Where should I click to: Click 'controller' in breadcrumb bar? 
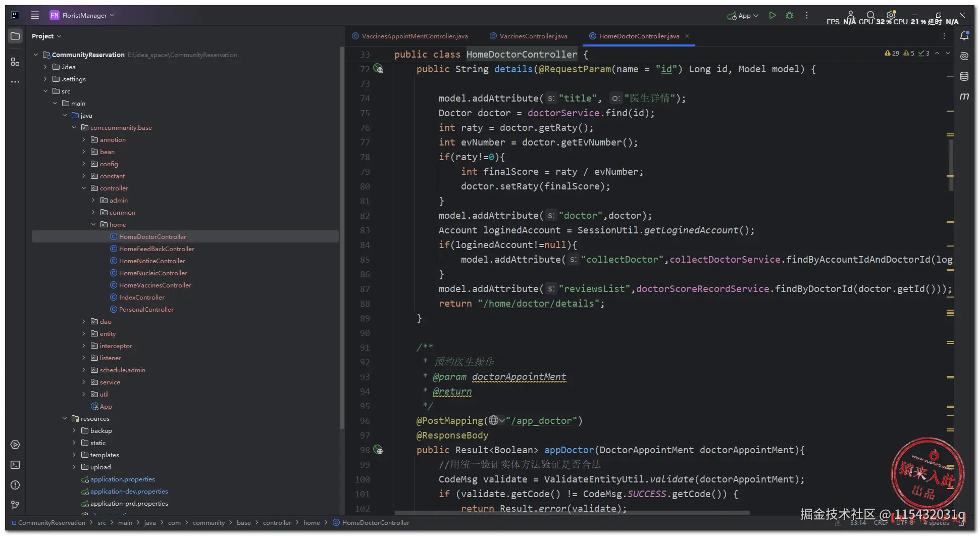277,522
